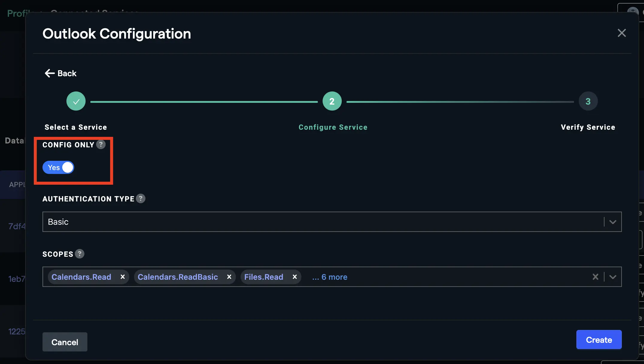
Task: Show the 6 more scopes
Action: tap(330, 277)
